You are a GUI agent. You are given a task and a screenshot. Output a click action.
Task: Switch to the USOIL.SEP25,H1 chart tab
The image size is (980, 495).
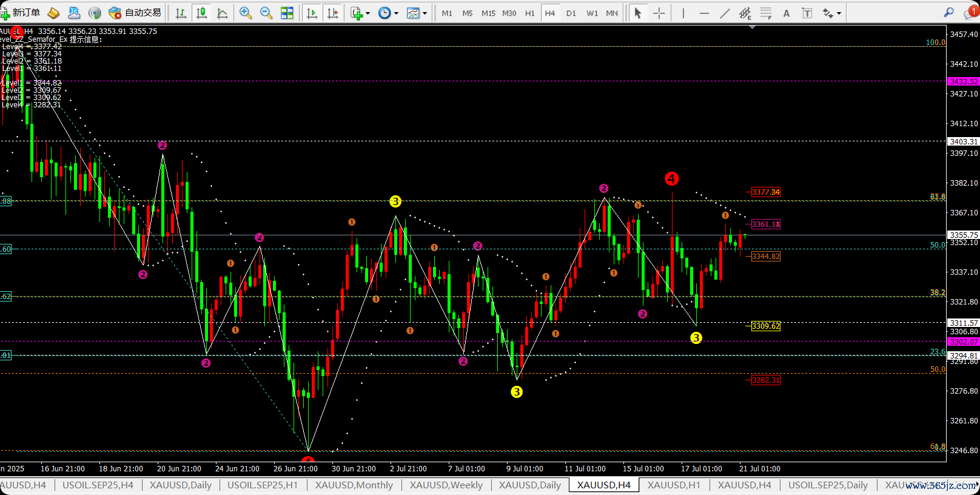coord(262,485)
